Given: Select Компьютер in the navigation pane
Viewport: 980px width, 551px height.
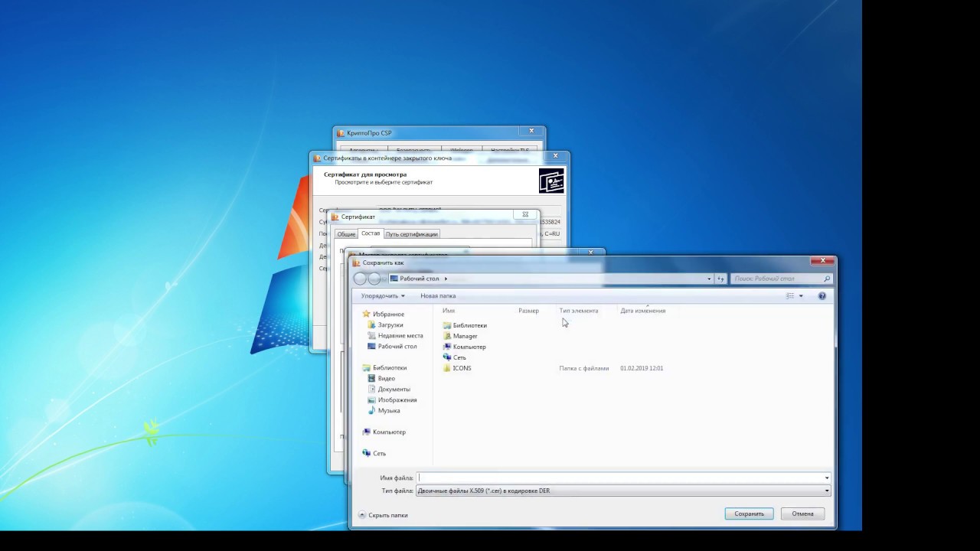Looking at the screenshot, I should point(389,432).
